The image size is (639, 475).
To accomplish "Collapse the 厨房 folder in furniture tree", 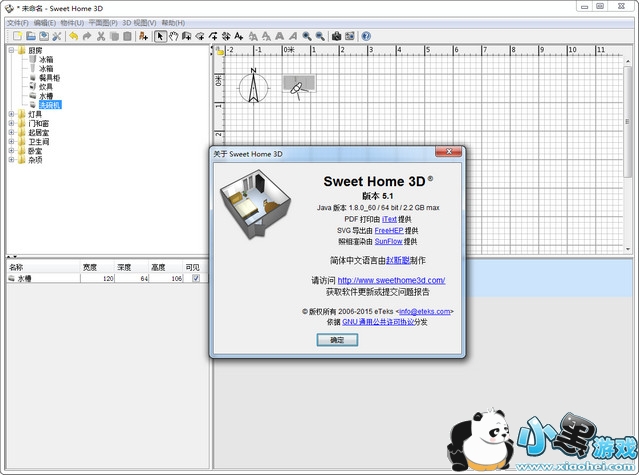I will [x=12, y=50].
